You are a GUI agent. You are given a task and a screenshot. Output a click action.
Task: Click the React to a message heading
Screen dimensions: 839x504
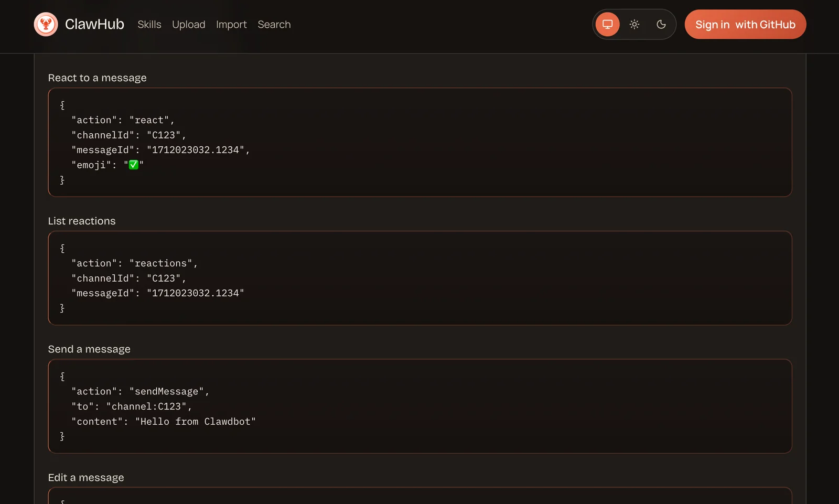97,78
